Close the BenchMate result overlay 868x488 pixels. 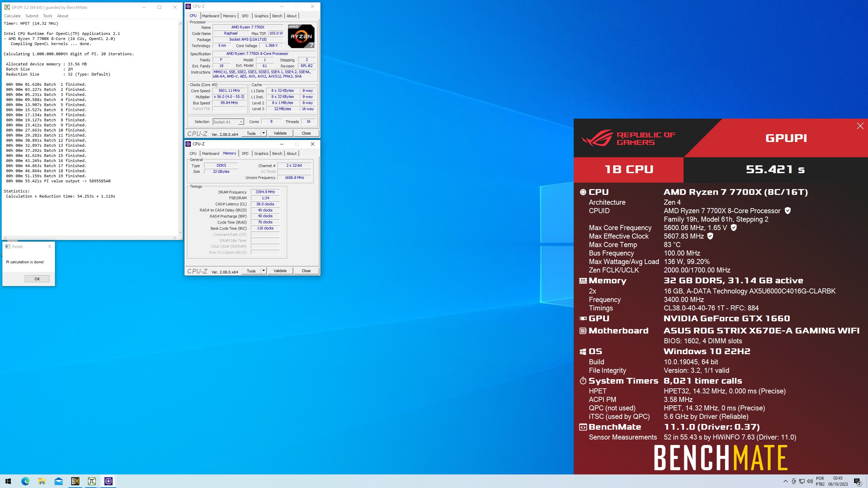(x=860, y=126)
